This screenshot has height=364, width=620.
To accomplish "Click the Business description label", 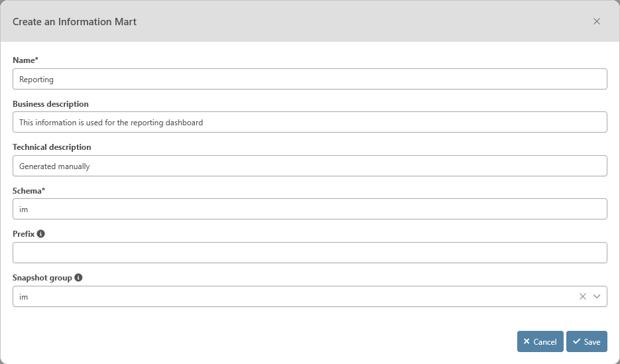I will pos(50,104).
